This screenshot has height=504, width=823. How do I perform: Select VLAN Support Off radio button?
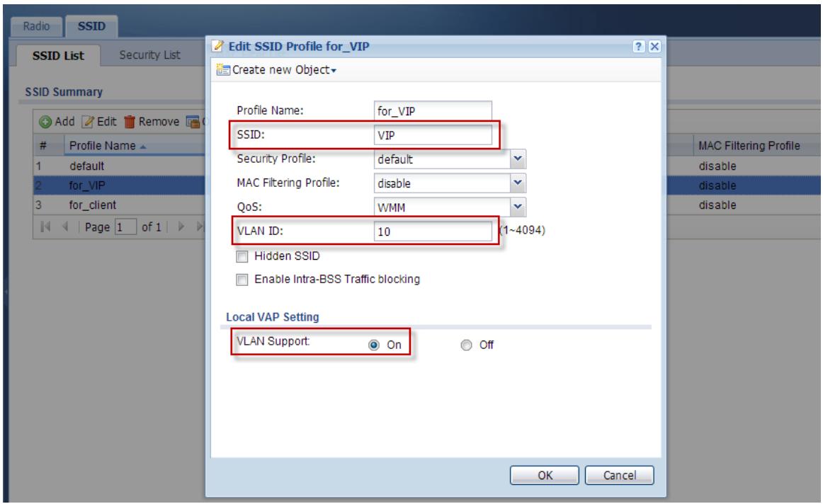(466, 345)
